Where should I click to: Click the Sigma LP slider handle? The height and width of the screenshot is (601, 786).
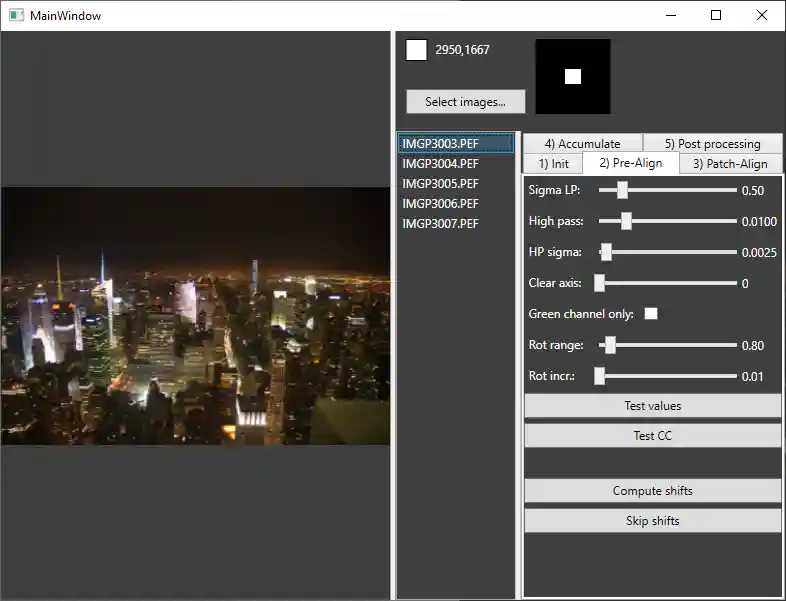[622, 190]
